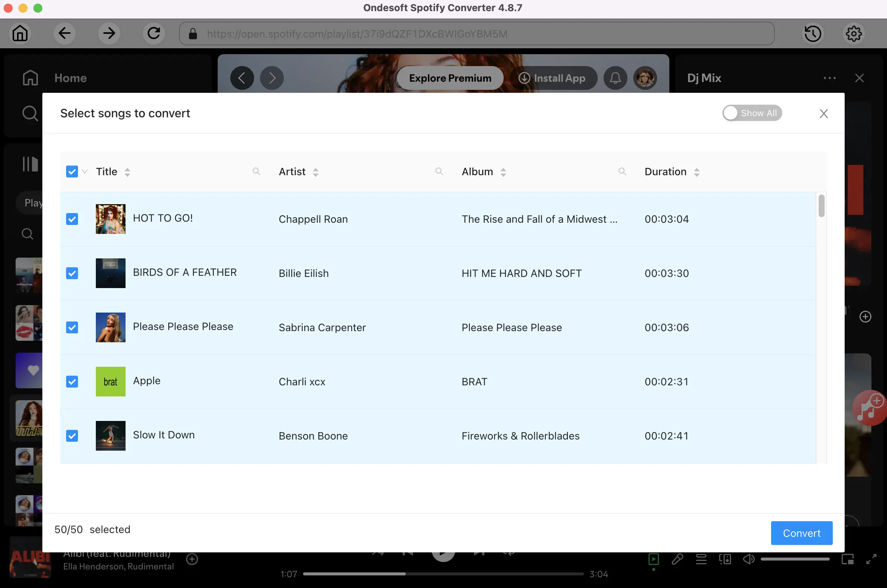Click Explore Premium
The image size is (887, 588).
(x=450, y=78)
